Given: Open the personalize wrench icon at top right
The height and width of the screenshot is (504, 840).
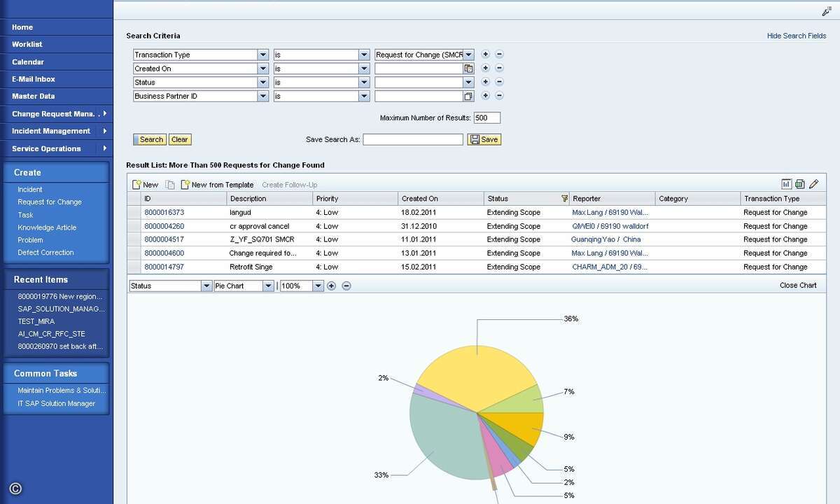Looking at the screenshot, I should (826, 11).
